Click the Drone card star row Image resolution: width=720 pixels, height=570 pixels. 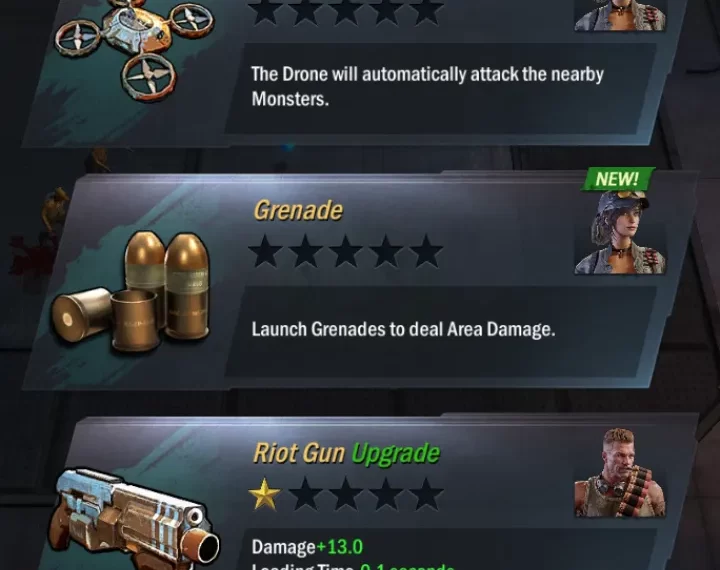pyautogui.click(x=345, y=11)
